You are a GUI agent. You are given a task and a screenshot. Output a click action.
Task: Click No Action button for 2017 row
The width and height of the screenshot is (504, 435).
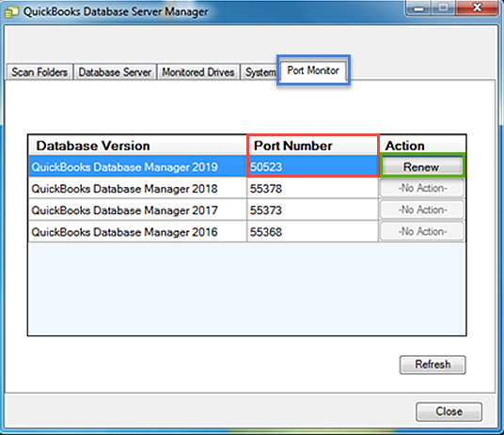(x=422, y=210)
